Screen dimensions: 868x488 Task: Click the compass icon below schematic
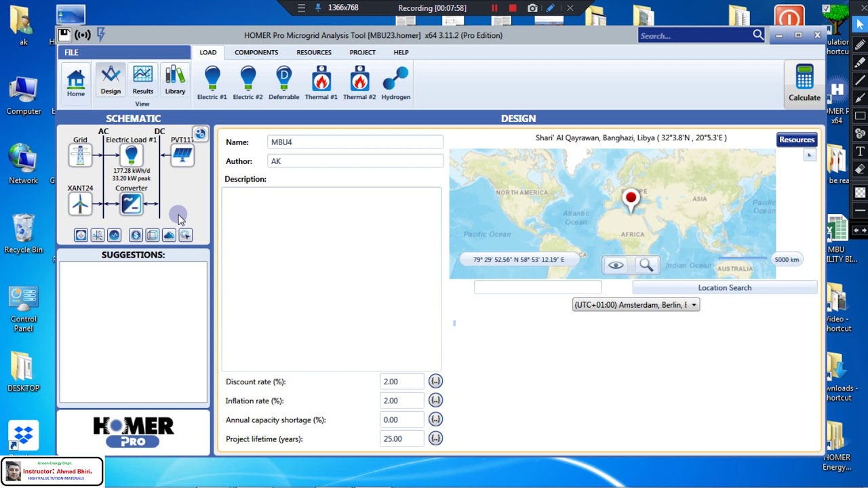pos(81,235)
